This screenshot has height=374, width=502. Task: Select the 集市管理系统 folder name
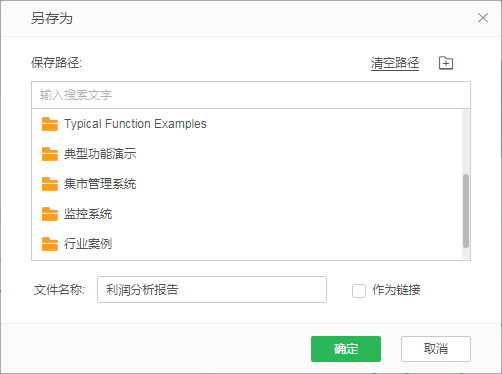(x=100, y=184)
